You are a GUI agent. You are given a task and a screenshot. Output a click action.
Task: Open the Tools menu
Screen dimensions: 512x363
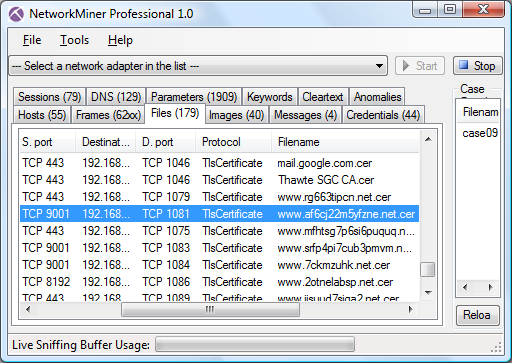point(74,40)
